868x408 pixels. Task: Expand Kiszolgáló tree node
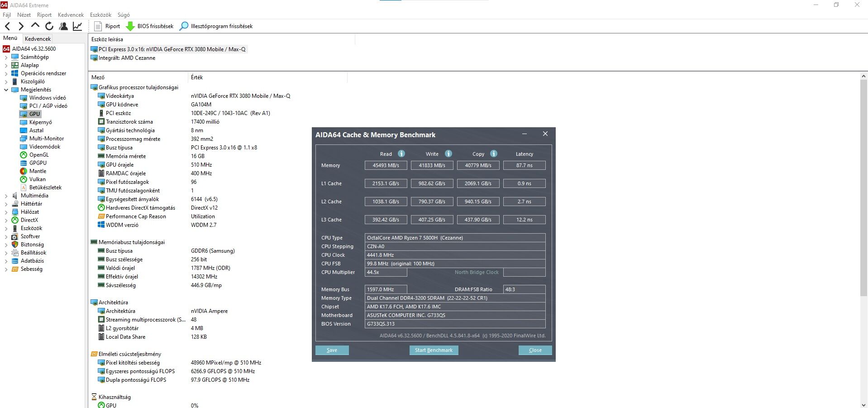click(x=6, y=82)
